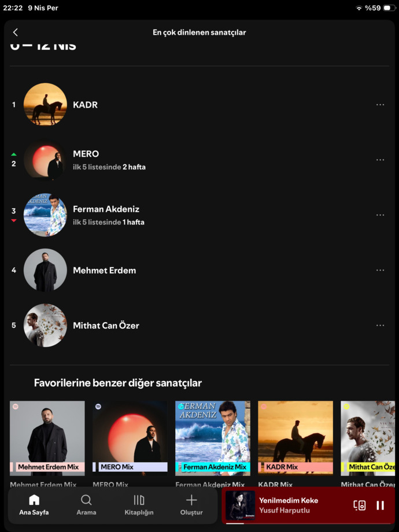Open more options for Mithat Can Özer
Image resolution: width=399 pixels, height=532 pixels.
click(x=380, y=326)
